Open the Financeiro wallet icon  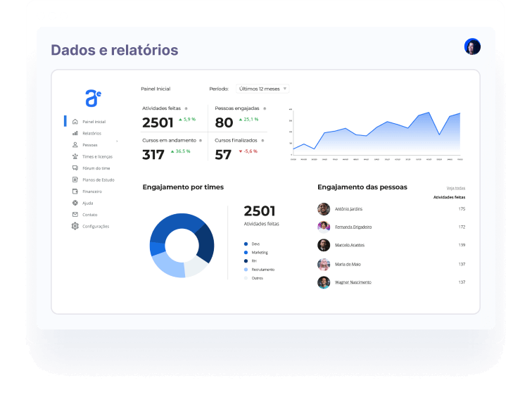(75, 191)
